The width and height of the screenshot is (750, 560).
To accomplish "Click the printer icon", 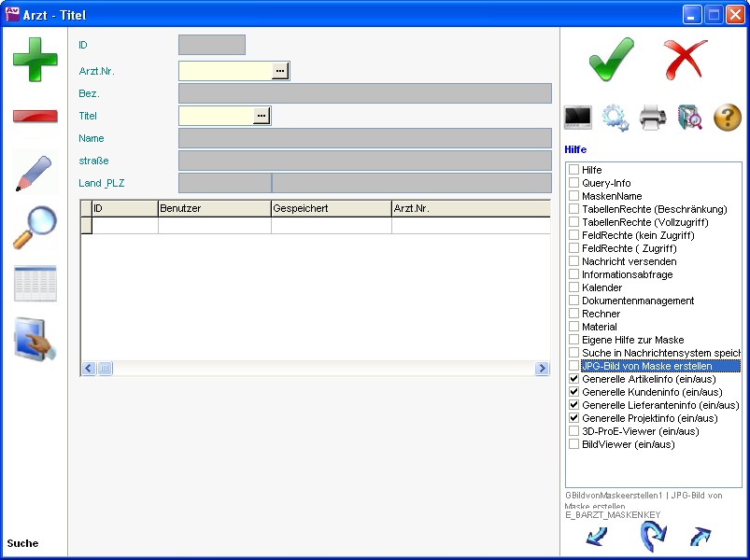I will tap(653, 118).
